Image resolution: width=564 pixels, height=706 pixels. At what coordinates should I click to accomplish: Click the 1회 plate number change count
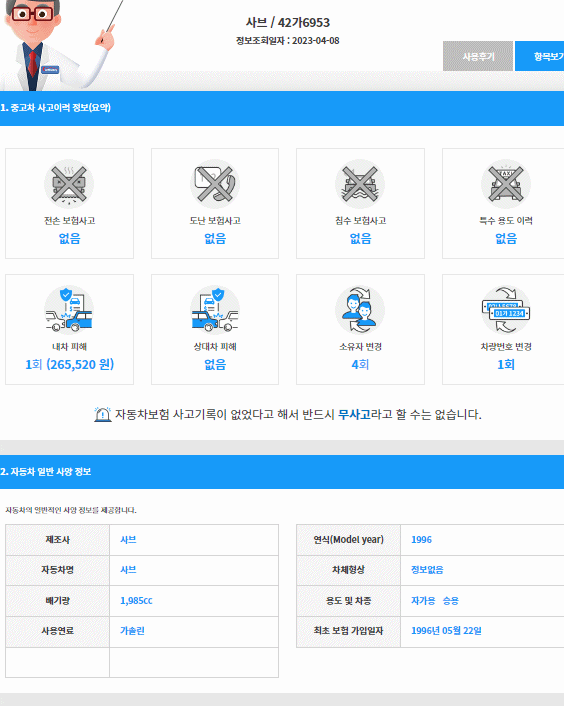pyautogui.click(x=506, y=364)
